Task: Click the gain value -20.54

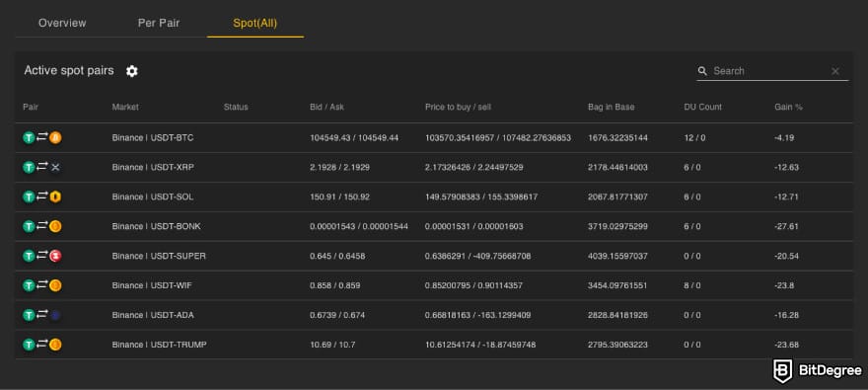Action: tap(787, 256)
